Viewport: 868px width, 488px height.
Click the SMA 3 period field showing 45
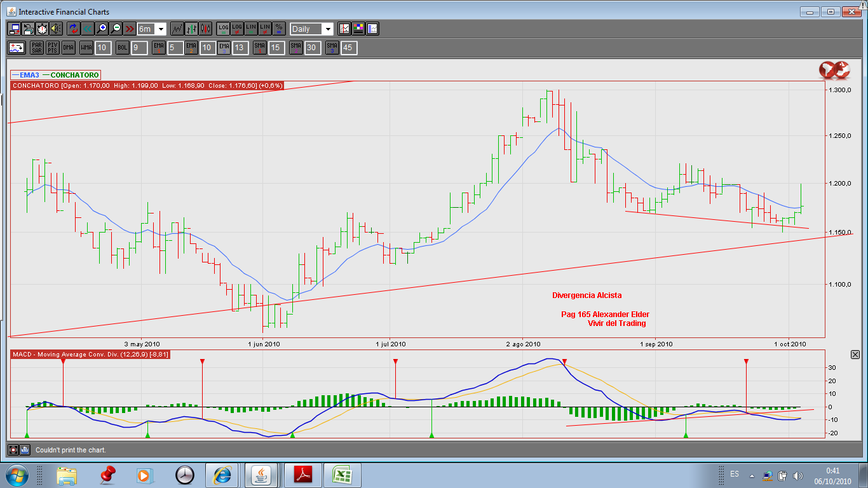(348, 48)
